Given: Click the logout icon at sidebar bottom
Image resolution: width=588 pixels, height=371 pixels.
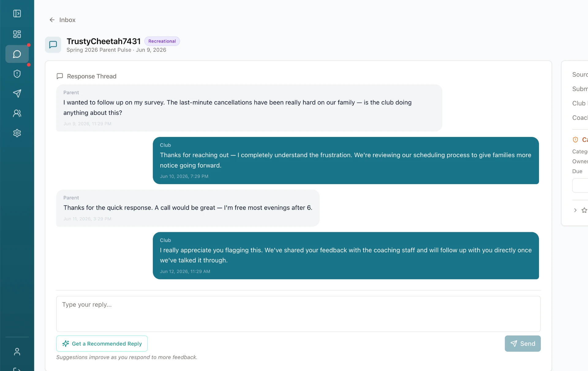Looking at the screenshot, I should coord(17,369).
